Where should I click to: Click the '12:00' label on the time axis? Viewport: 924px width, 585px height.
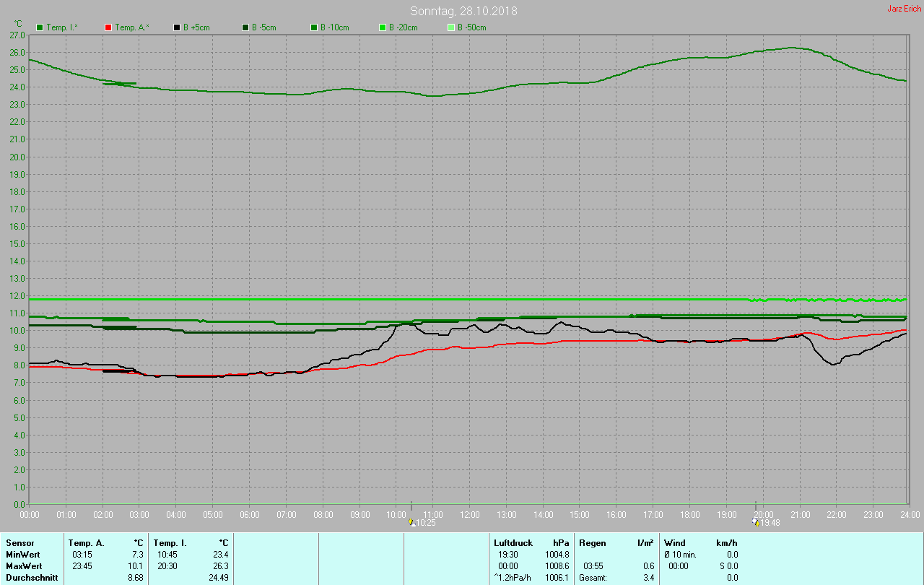470,514
